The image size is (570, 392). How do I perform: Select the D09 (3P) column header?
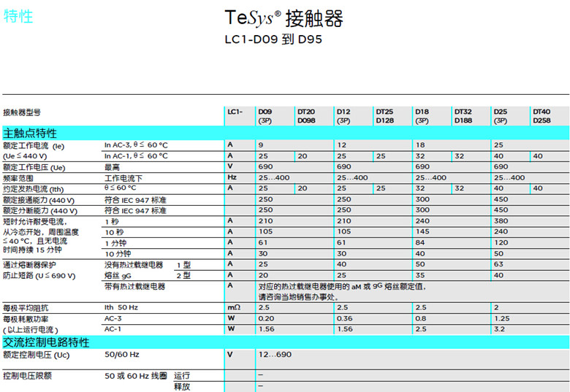coord(265,115)
